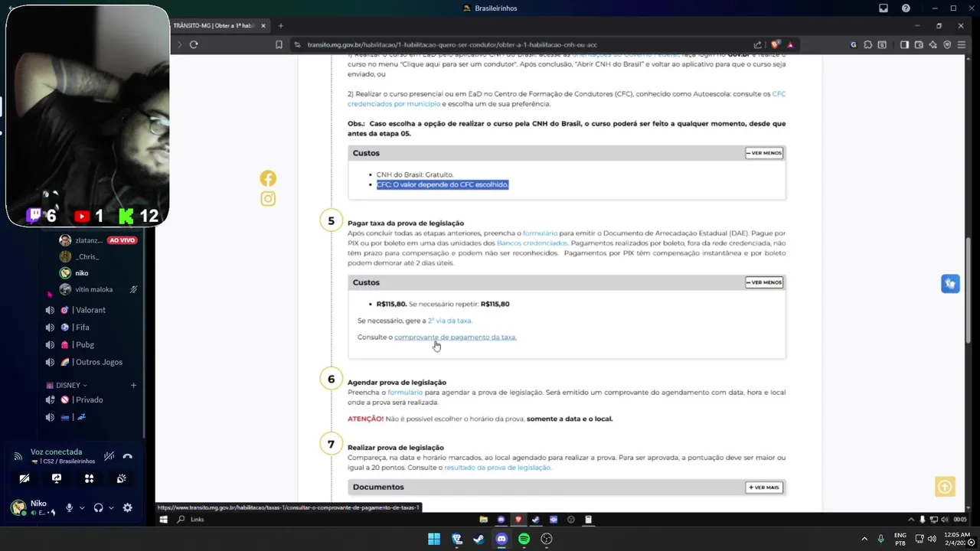Collapse step 5 Custos with VER MENOS
The width and height of the screenshot is (980, 551).
[764, 282]
